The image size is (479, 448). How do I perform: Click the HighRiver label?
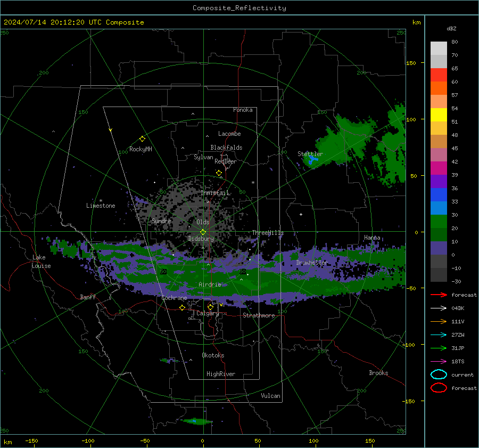[x=221, y=374]
